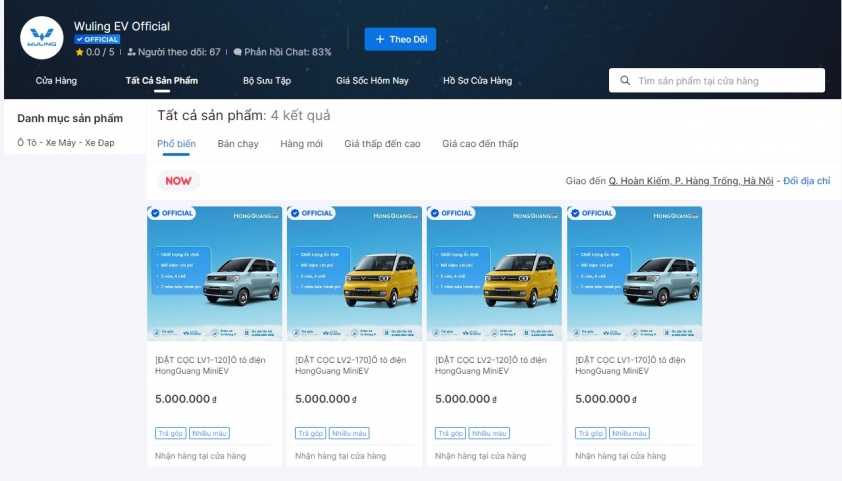The image size is (842, 481).
Task: Click Nhiều màu tag on LV1-120 card
Action: 209,433
